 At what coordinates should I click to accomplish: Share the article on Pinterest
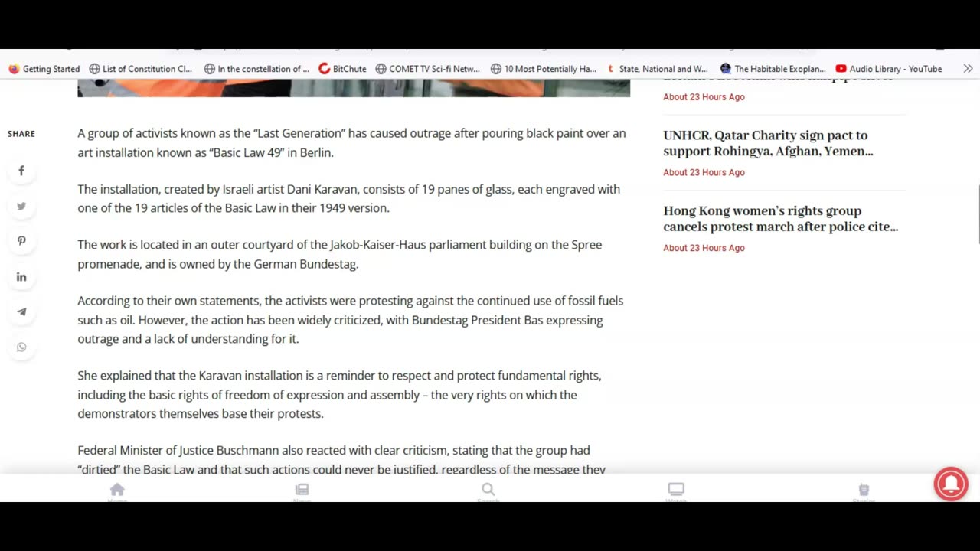[21, 241]
